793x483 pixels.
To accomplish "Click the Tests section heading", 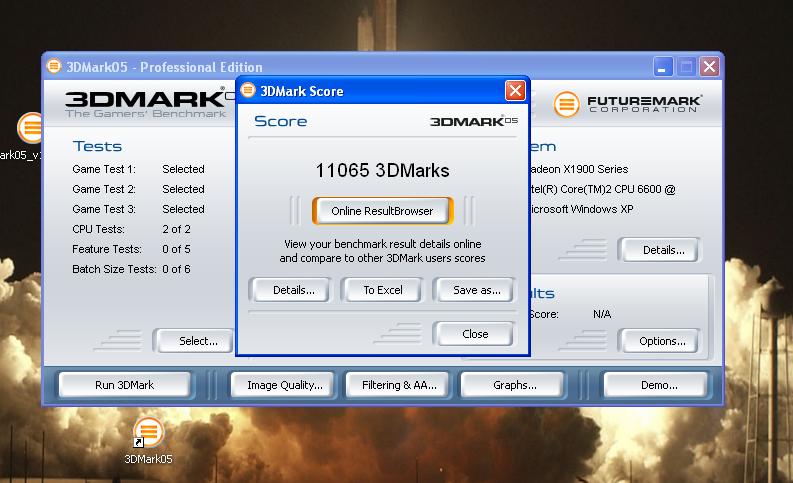I will [x=97, y=146].
